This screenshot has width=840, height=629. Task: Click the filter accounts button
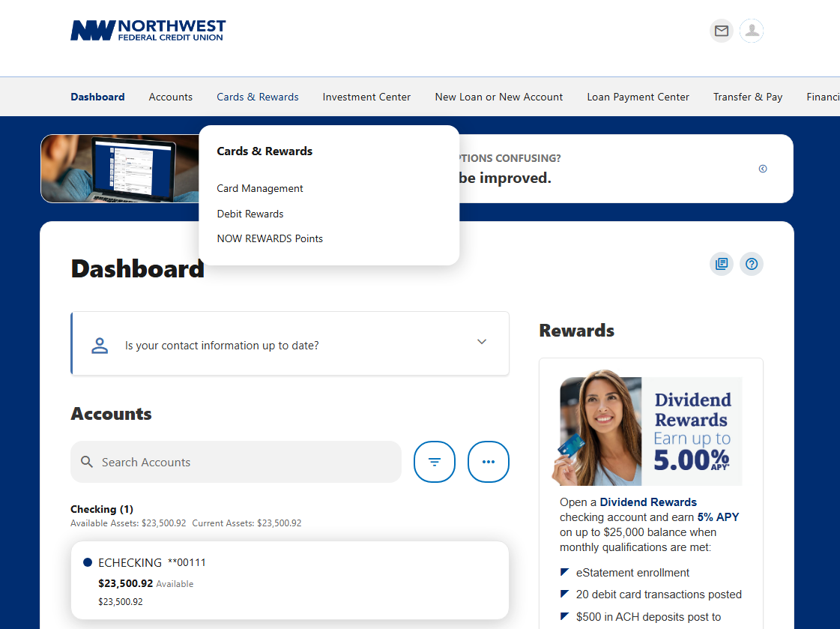[435, 462]
